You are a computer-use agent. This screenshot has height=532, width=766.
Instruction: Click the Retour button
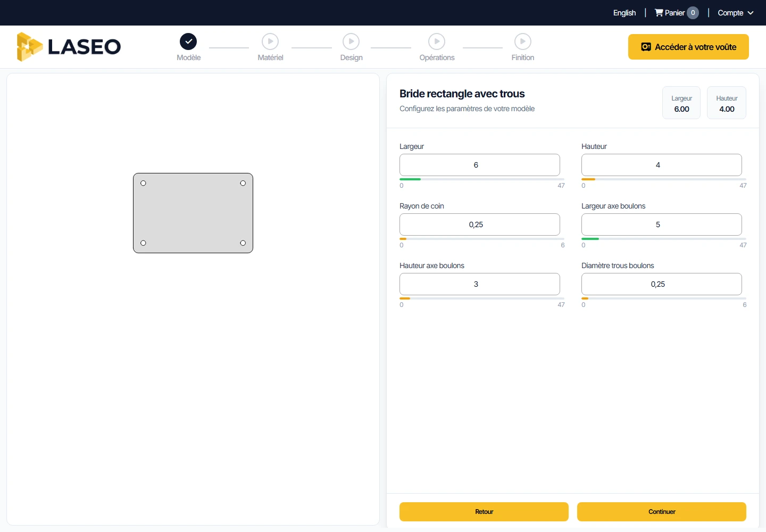point(484,512)
